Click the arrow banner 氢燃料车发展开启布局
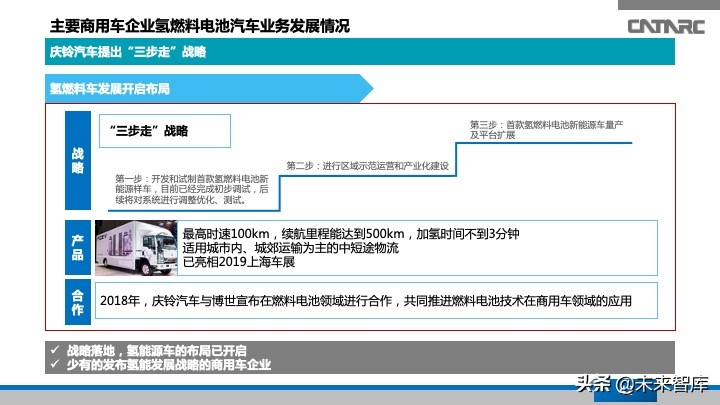Image resolution: width=720 pixels, height=405 pixels. [209, 88]
